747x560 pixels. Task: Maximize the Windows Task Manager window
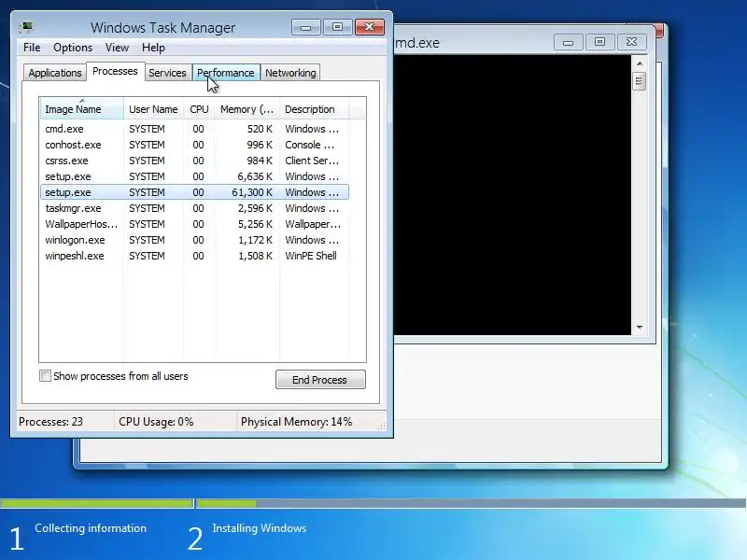[337, 27]
